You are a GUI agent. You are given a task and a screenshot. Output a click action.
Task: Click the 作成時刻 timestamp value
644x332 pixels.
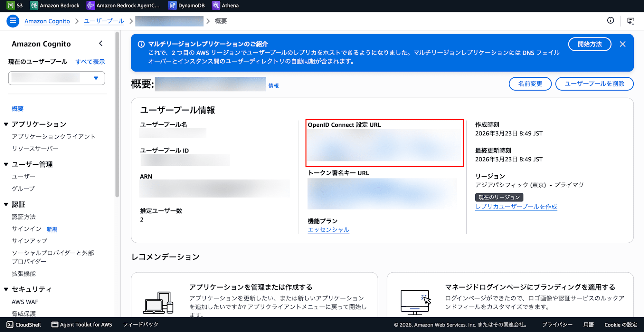pyautogui.click(x=509, y=133)
